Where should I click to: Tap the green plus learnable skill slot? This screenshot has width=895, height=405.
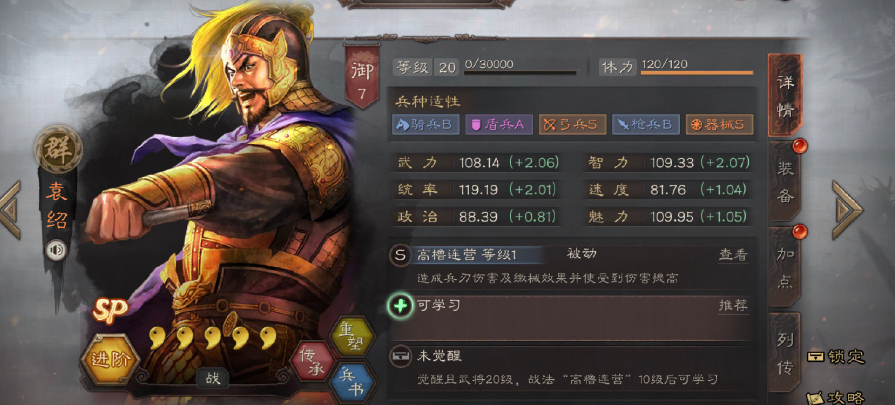401,306
